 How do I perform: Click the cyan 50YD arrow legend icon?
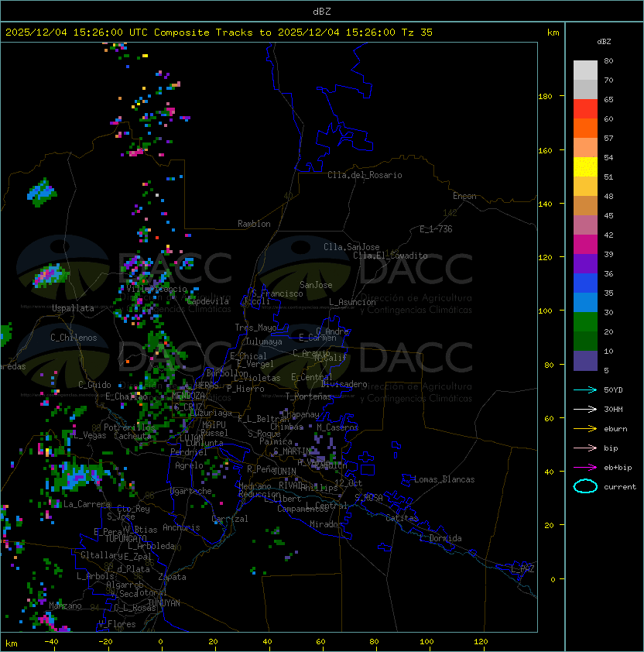pyautogui.click(x=585, y=389)
